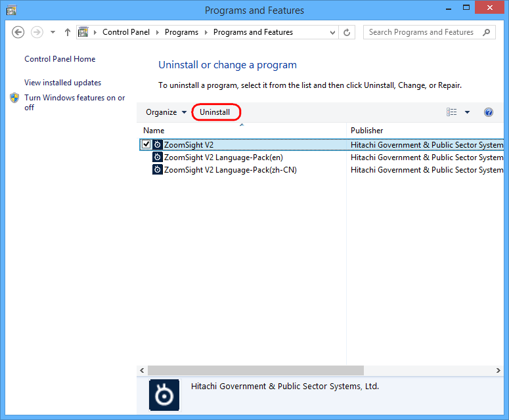Click publisher cell of Language-Pack(en) row
The image size is (509, 420).
pyautogui.click(x=427, y=157)
